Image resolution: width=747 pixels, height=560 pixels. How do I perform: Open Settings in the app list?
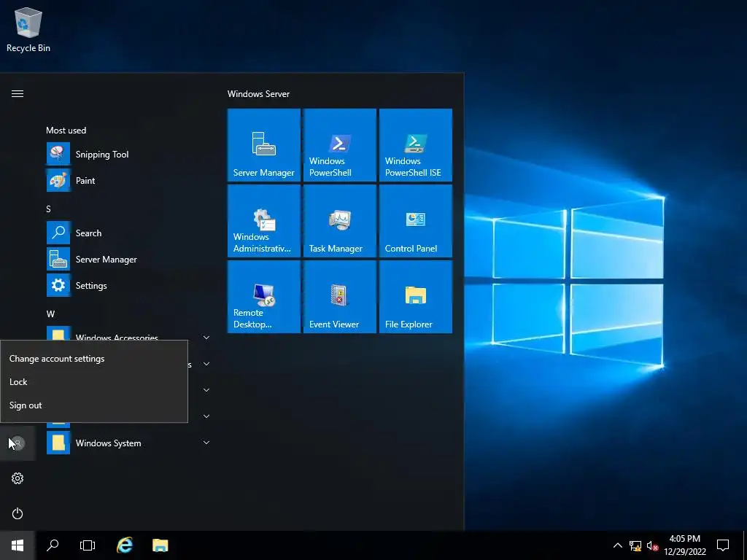(128, 285)
